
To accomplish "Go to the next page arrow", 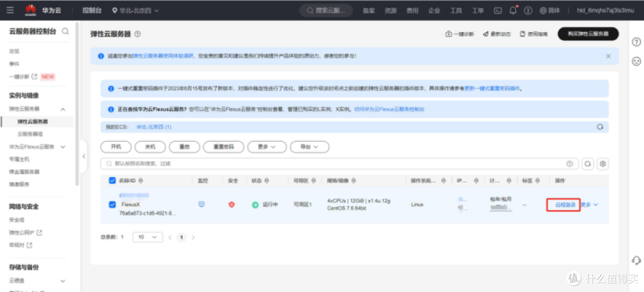I will pos(193,237).
